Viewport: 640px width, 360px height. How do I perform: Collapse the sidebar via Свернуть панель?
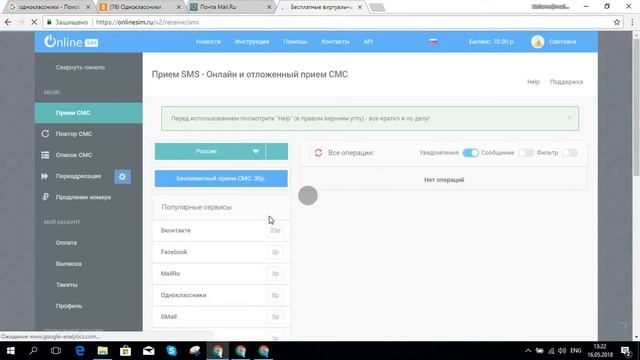pyautogui.click(x=80, y=67)
